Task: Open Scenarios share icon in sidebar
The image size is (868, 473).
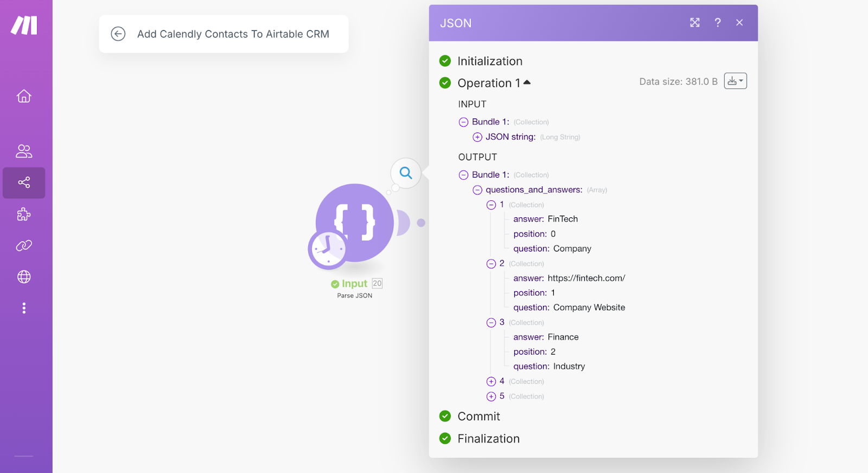Action: (x=24, y=182)
